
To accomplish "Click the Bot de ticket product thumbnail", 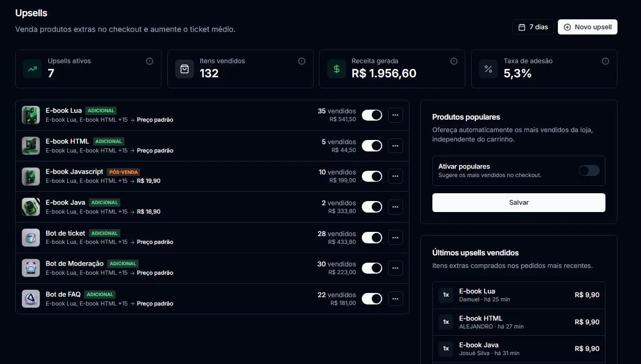I will (31, 238).
